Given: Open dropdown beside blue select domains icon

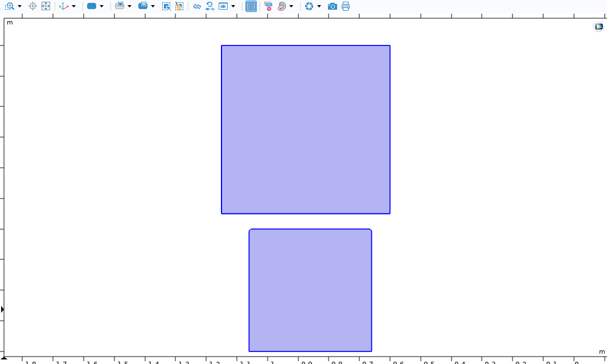Looking at the screenshot, I should (153, 6).
